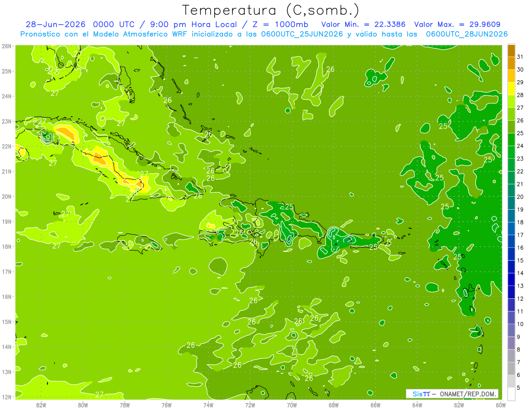This screenshot has height=411, width=532.
Task: Click the latitude label "13N"
Action: (7, 372)
